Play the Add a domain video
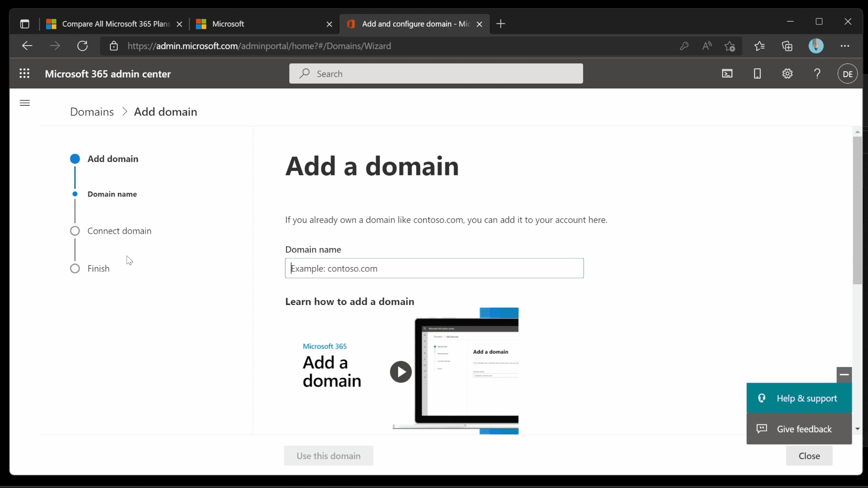868x488 pixels. pos(401,371)
